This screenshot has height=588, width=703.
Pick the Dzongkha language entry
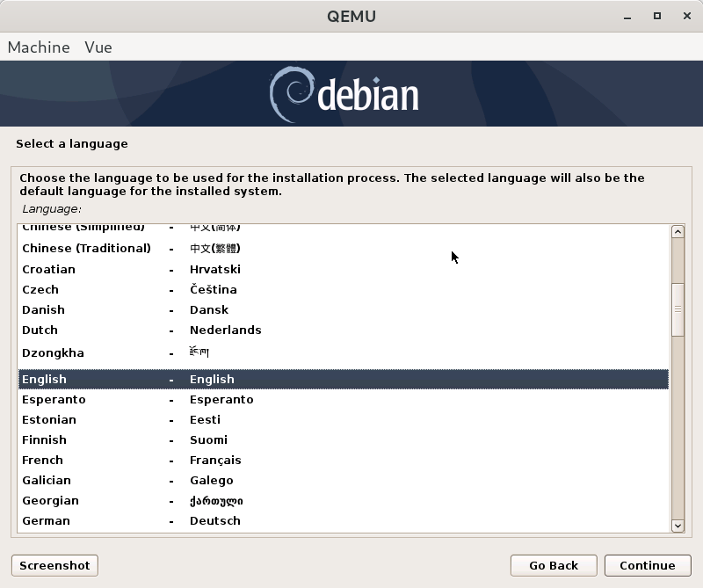coord(53,352)
